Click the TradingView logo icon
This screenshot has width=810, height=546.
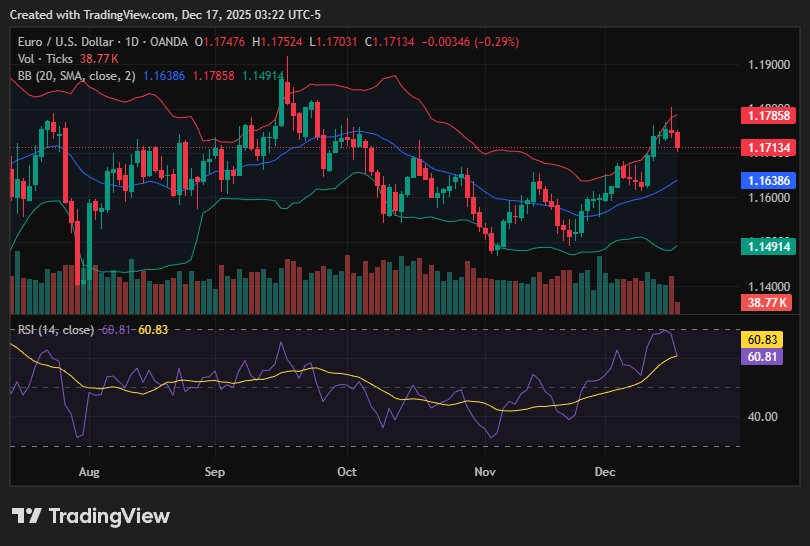tap(26, 516)
